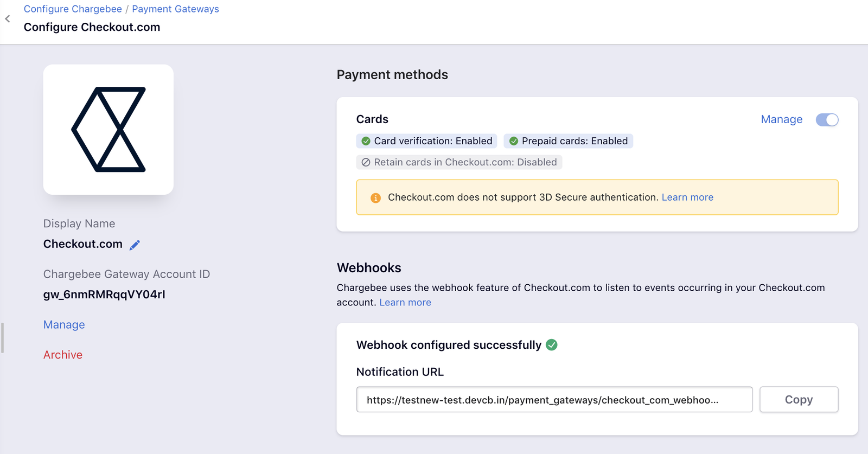The image size is (868, 454).
Task: Go to Payment Gateways breadcrumb
Action: click(x=175, y=9)
